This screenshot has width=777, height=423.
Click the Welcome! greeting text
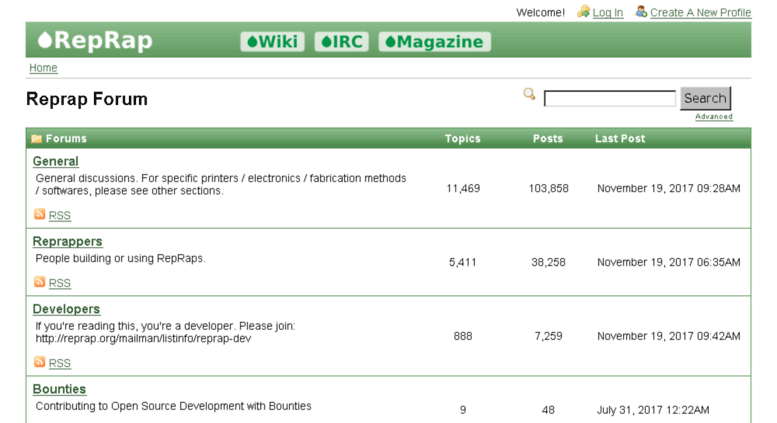tap(540, 13)
